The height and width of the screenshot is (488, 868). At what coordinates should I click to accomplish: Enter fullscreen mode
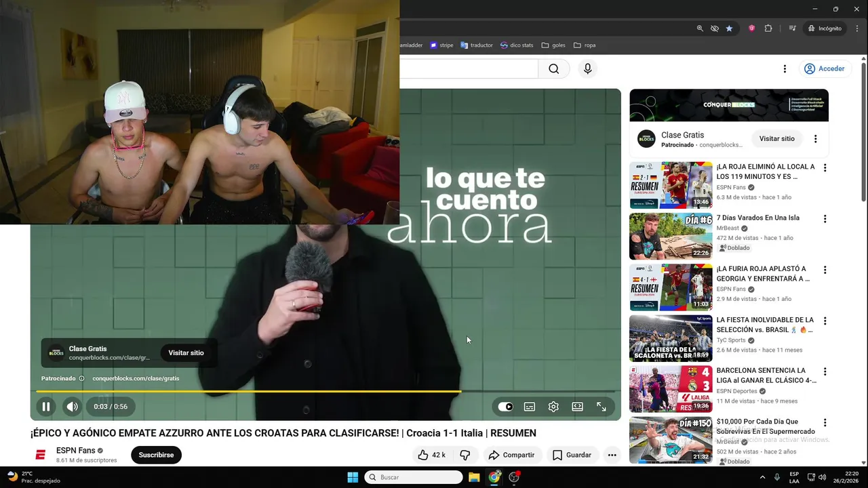click(601, 407)
